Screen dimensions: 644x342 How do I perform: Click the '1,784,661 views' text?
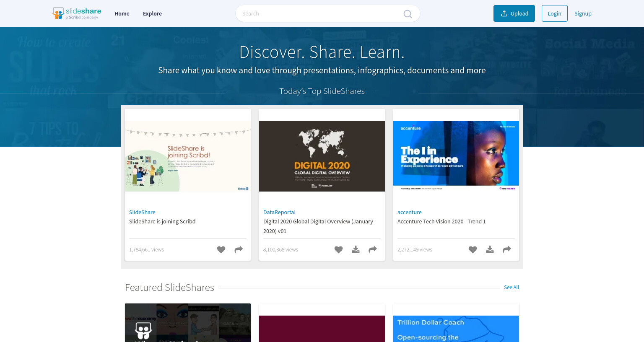[146, 249]
